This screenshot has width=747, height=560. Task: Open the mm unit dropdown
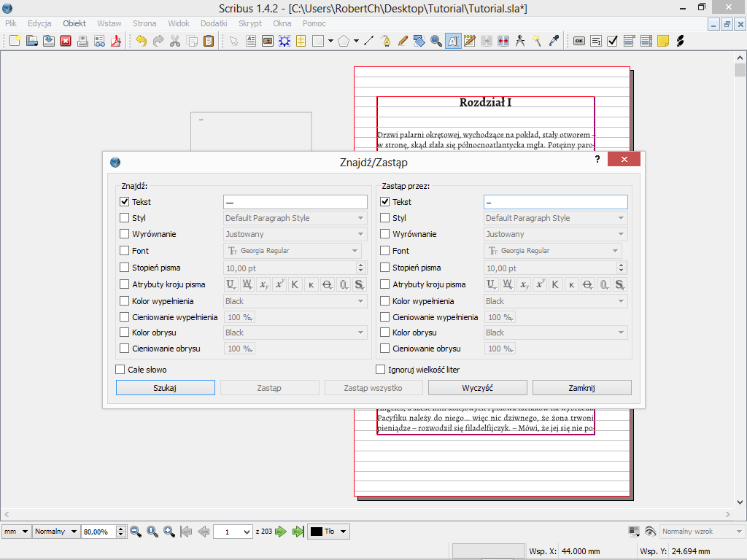point(16,532)
